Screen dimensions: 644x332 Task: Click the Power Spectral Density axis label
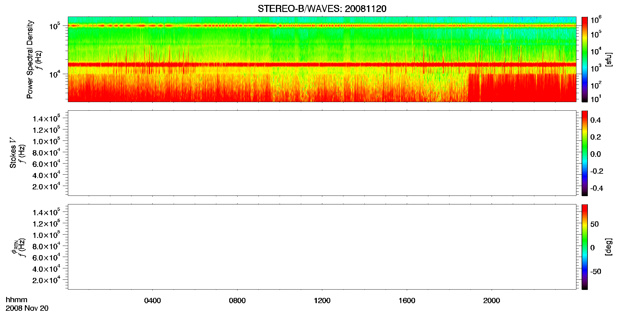(x=30, y=59)
